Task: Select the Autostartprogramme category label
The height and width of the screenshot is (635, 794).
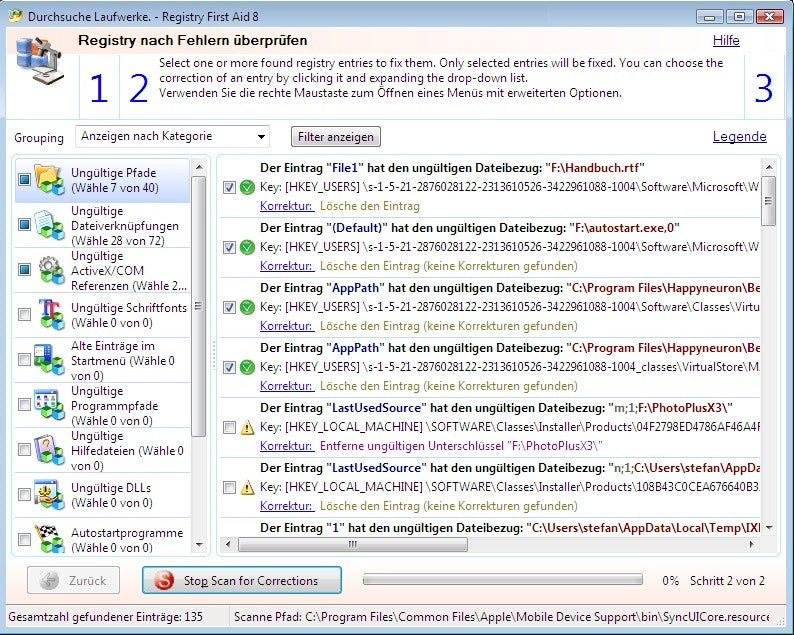Action: point(127,540)
